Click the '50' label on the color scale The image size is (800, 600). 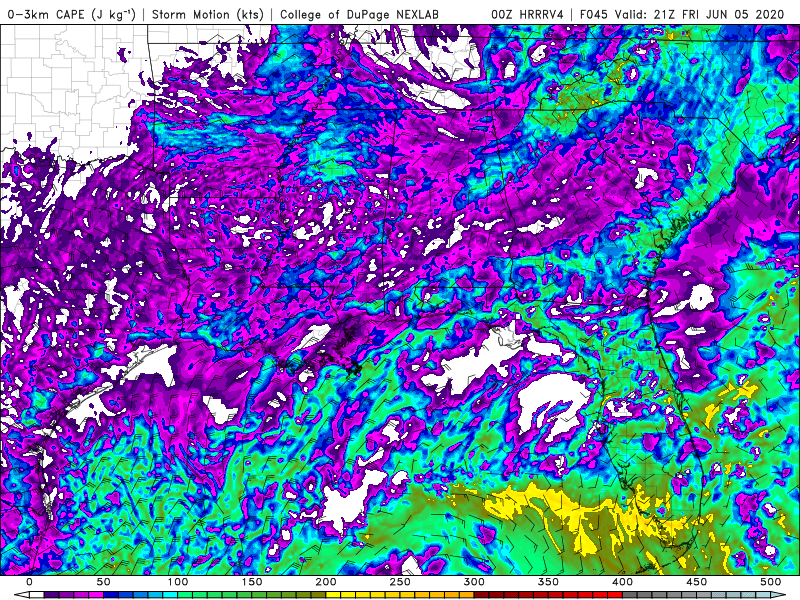coord(104,582)
